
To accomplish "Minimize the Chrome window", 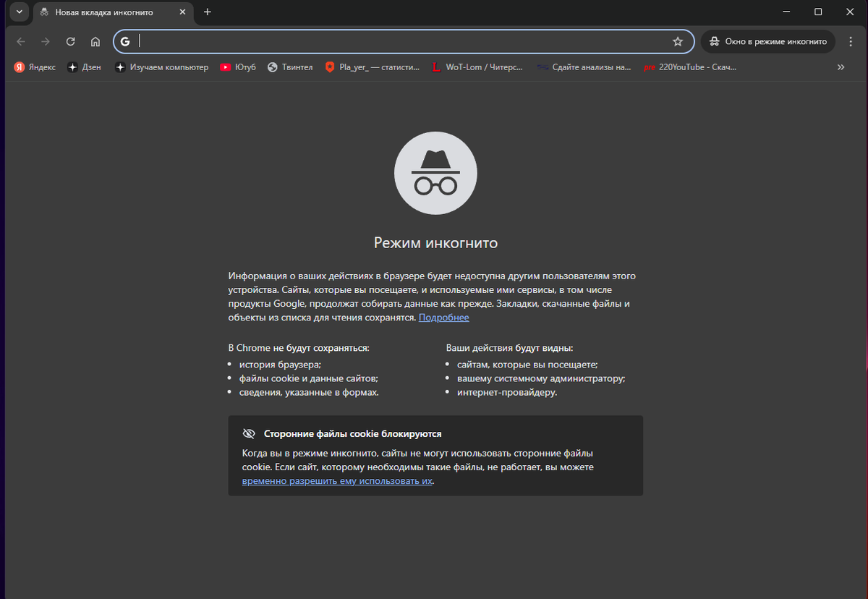I will 786,12.
